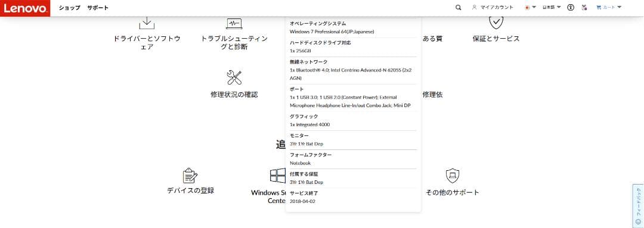Open the feedback smiley tab
This screenshot has width=644, height=228.
tap(638, 206)
